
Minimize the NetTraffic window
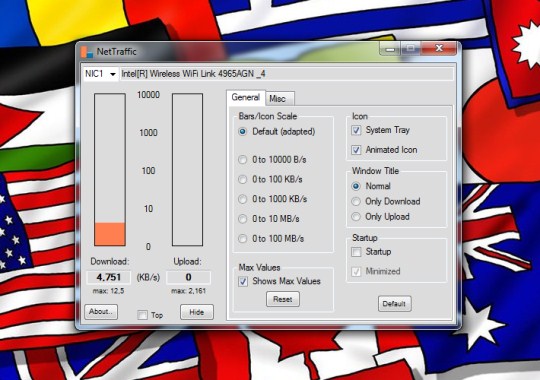(390, 49)
